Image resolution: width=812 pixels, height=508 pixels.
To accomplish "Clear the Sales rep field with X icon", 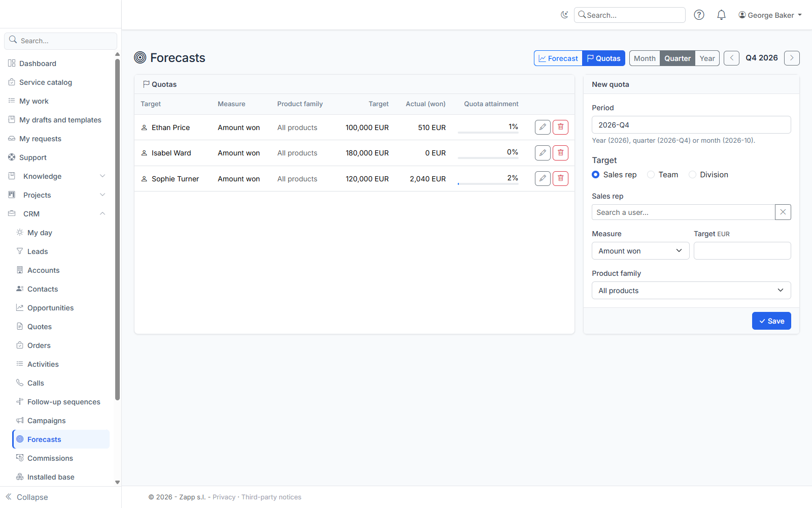I will [x=783, y=212].
